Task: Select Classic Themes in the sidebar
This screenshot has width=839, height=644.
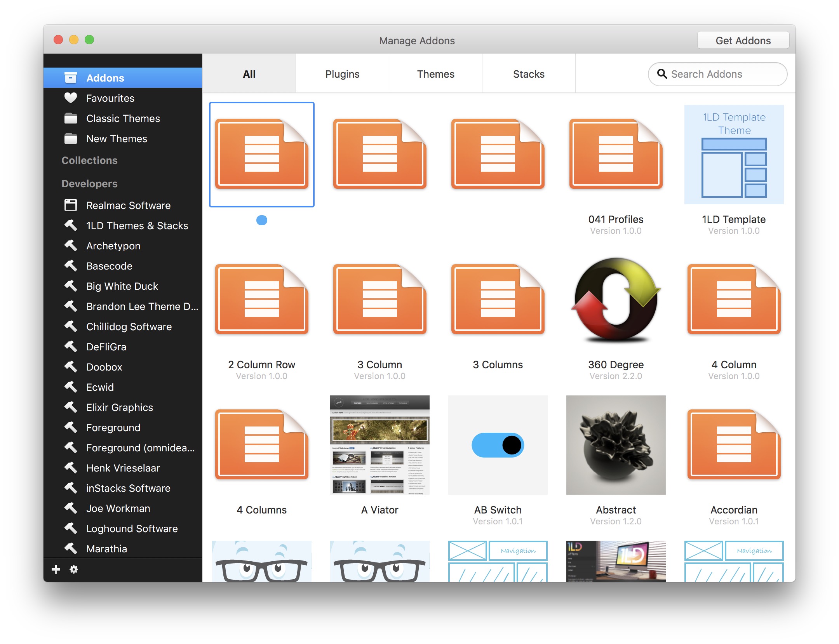Action: pos(123,118)
